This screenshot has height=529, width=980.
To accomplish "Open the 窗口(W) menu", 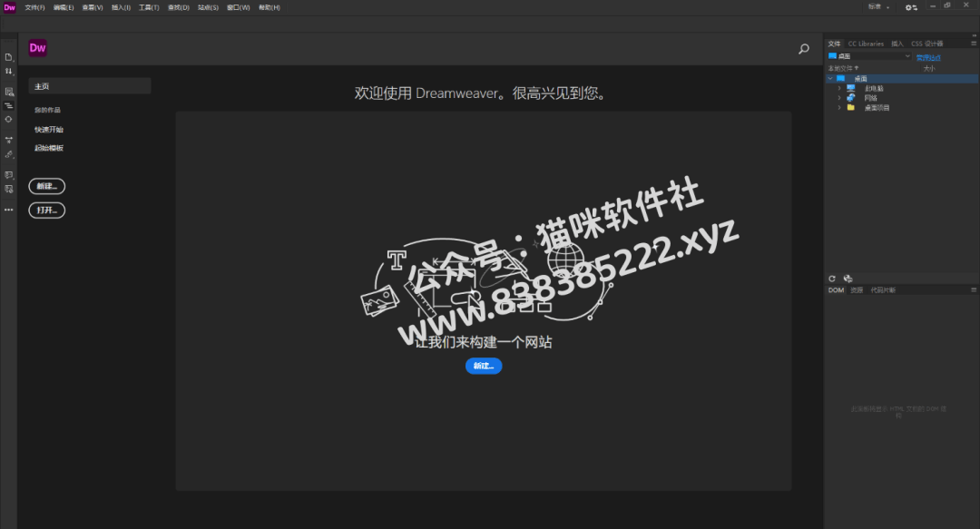I will (x=238, y=7).
